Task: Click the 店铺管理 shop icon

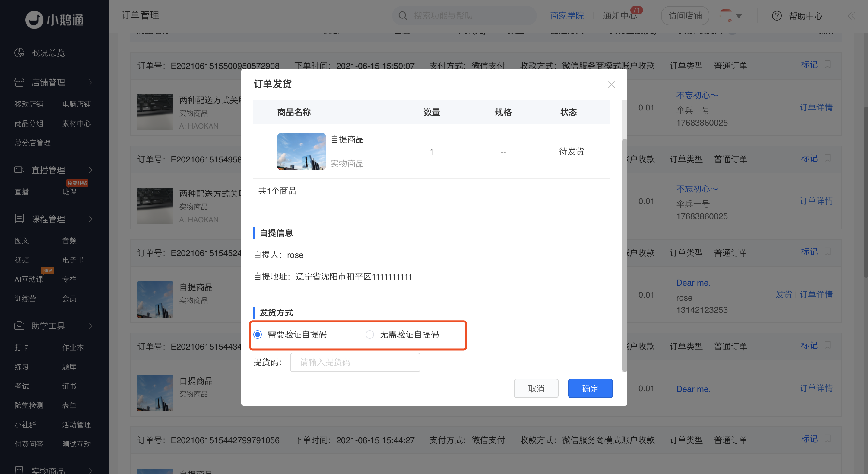Action: (x=19, y=82)
